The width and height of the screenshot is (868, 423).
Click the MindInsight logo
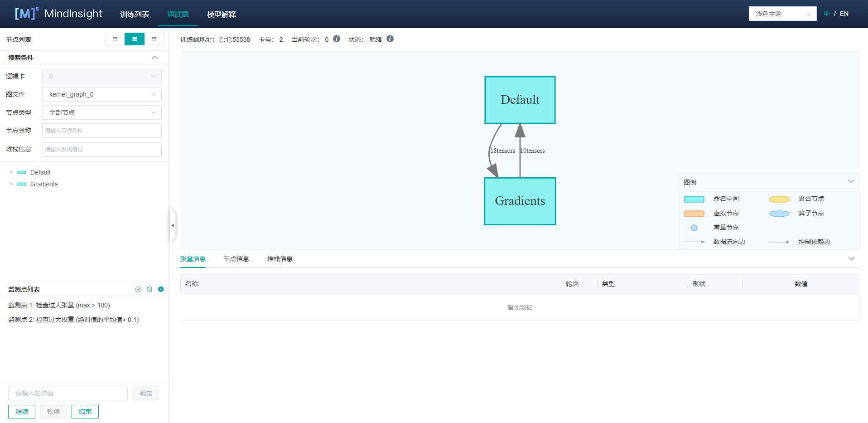[58, 14]
